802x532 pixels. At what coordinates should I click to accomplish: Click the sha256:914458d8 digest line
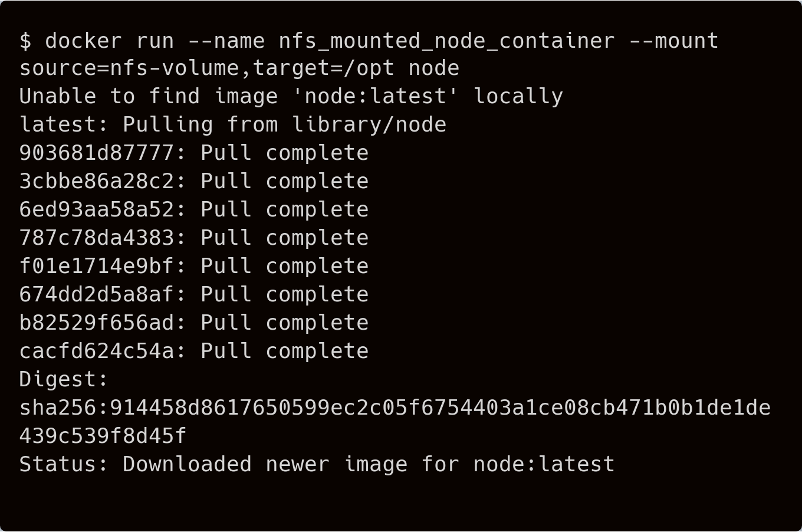click(x=395, y=408)
